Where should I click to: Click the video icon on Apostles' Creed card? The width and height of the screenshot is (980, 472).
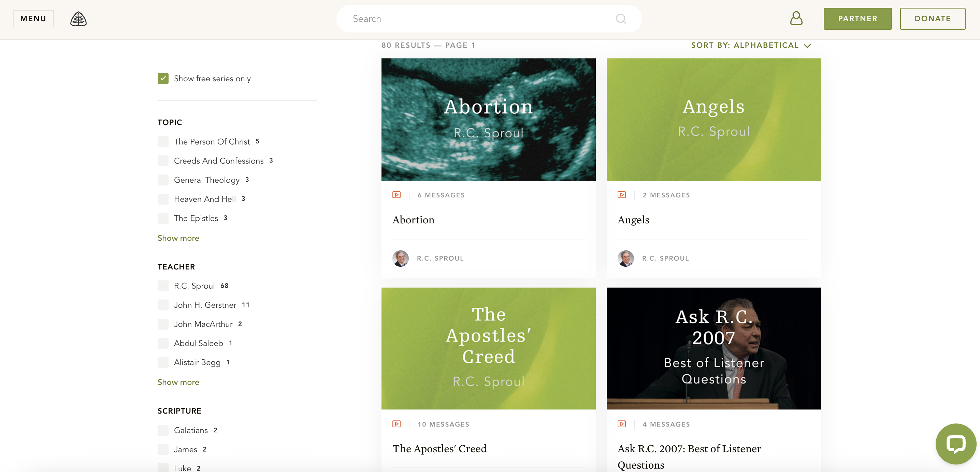click(397, 424)
